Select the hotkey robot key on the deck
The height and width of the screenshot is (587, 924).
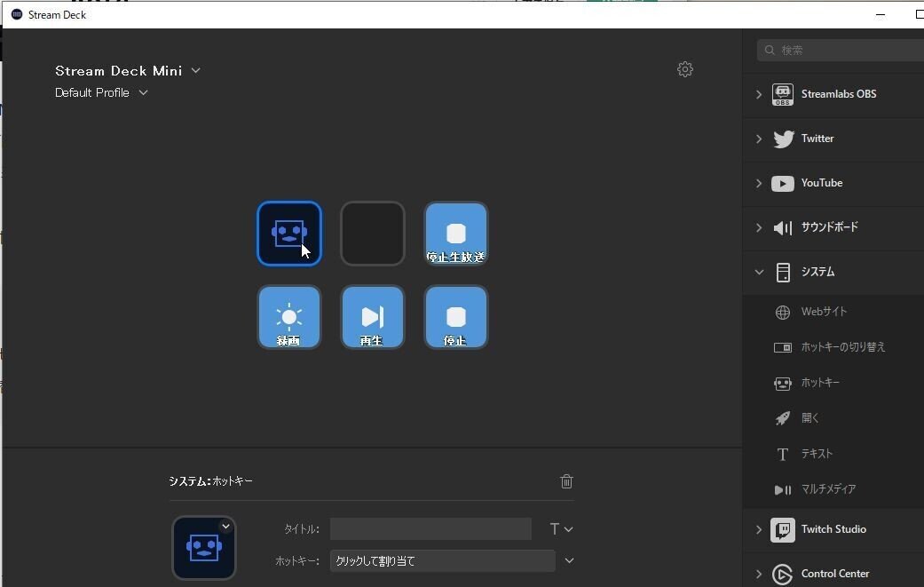pyautogui.click(x=288, y=234)
